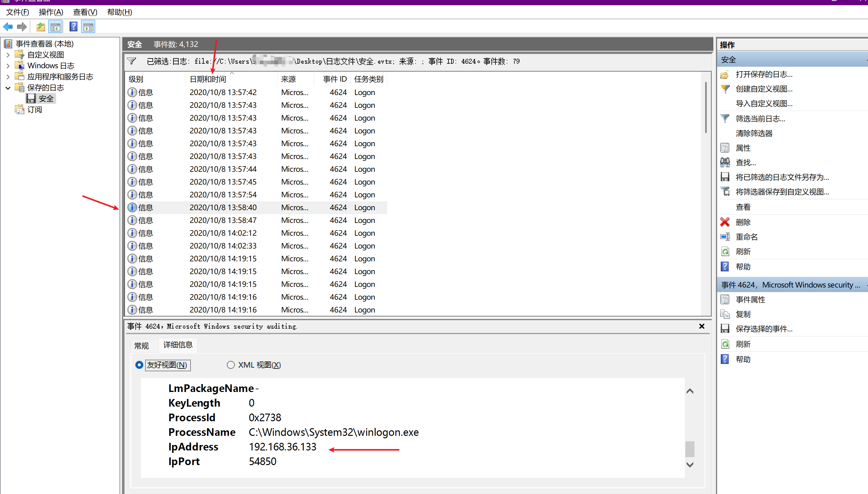This screenshot has width=868, height=494.
Task: Click the red X delete icon
Action: coord(725,222)
